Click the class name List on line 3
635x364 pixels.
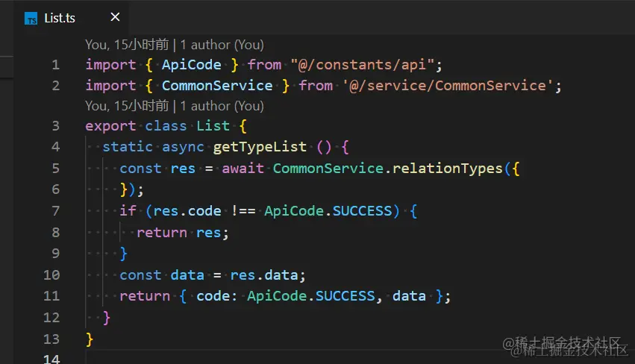(213, 126)
